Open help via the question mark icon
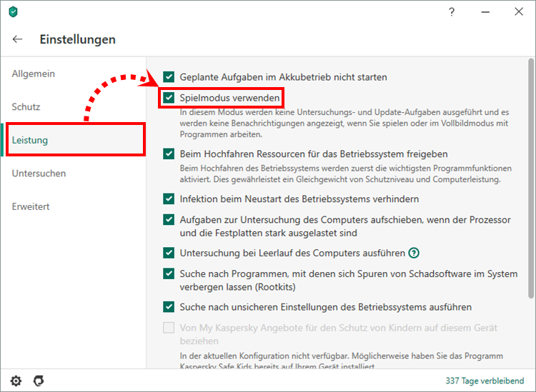The height and width of the screenshot is (392, 536). 452,12
